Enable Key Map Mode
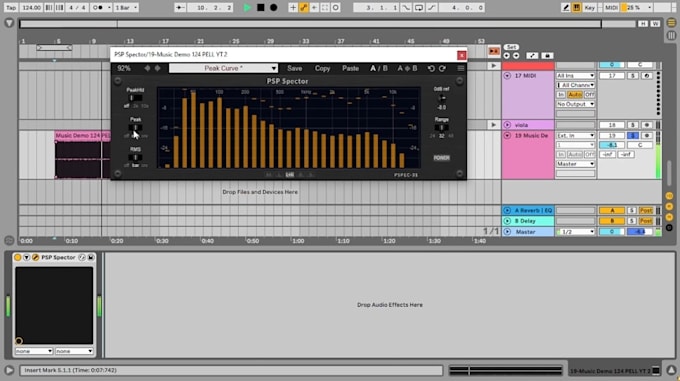 click(590, 7)
